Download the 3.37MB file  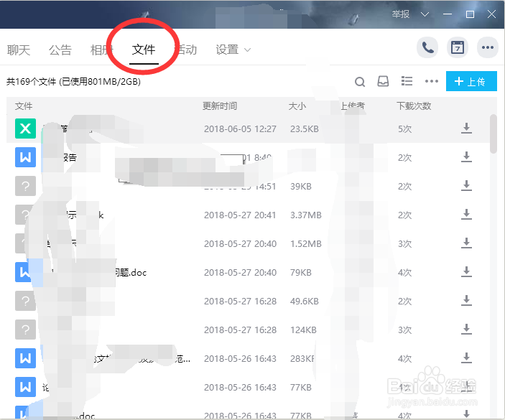466,215
